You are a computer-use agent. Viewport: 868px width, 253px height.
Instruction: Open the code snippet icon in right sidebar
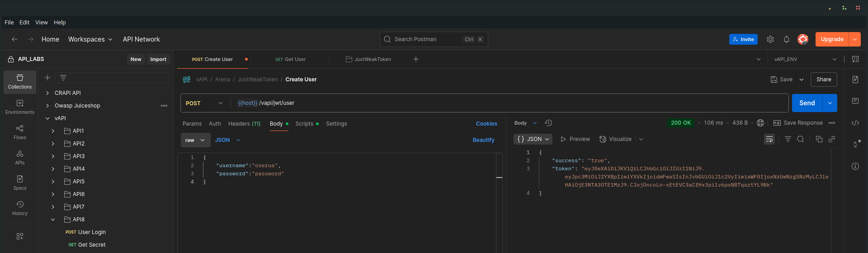855,123
